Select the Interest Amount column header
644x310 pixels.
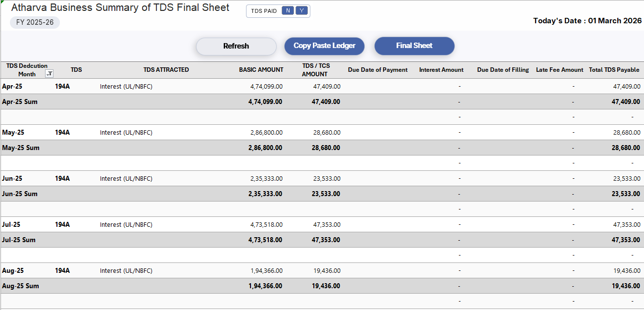[441, 69]
